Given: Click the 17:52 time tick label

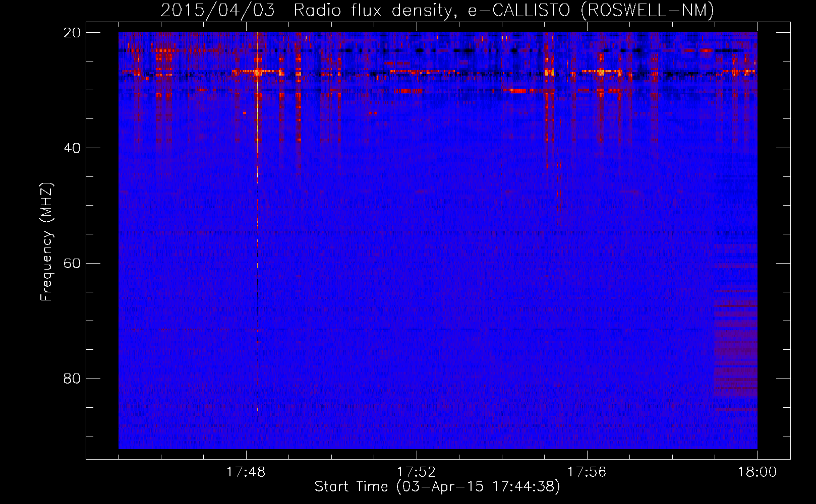Looking at the screenshot, I should point(417,472).
